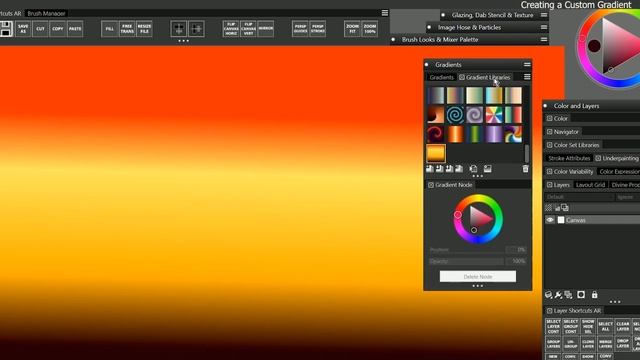Open the Brush Manager tab
The image size is (640, 360).
46,13
